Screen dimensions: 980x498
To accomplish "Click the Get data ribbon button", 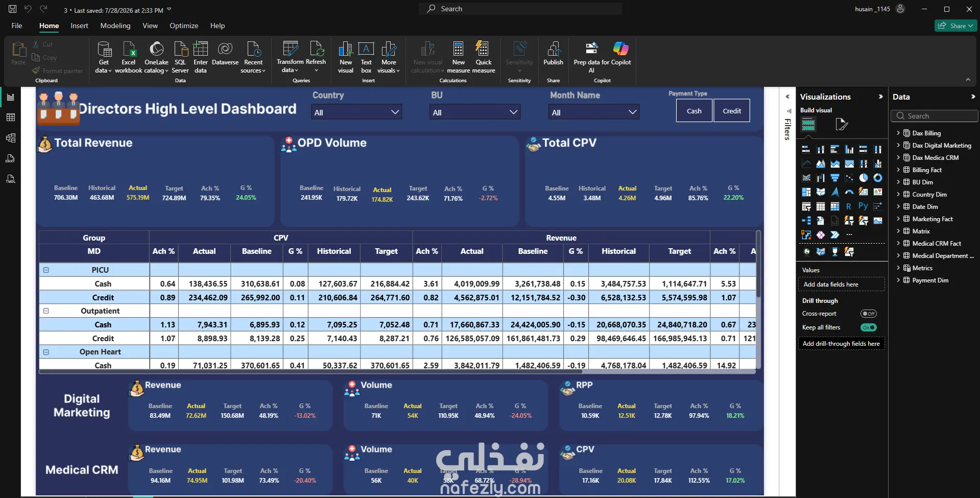I will point(104,57).
